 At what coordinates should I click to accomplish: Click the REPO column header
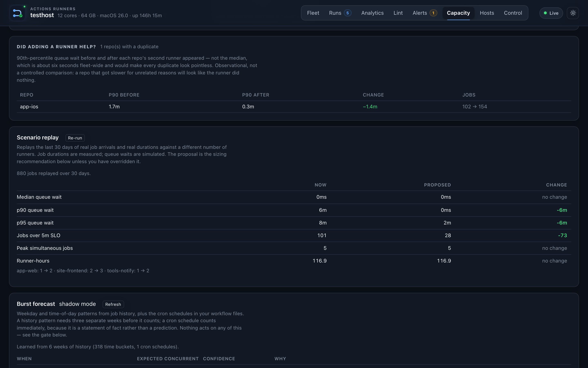point(27,95)
